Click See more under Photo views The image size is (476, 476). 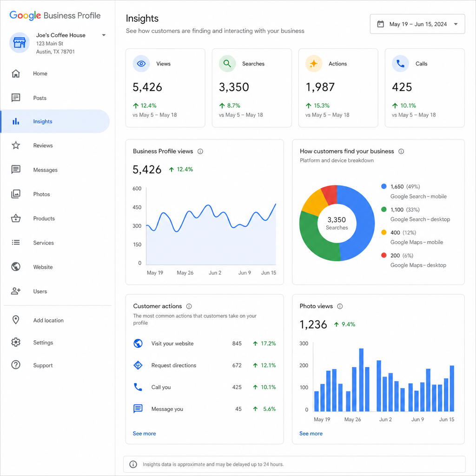pyautogui.click(x=311, y=434)
